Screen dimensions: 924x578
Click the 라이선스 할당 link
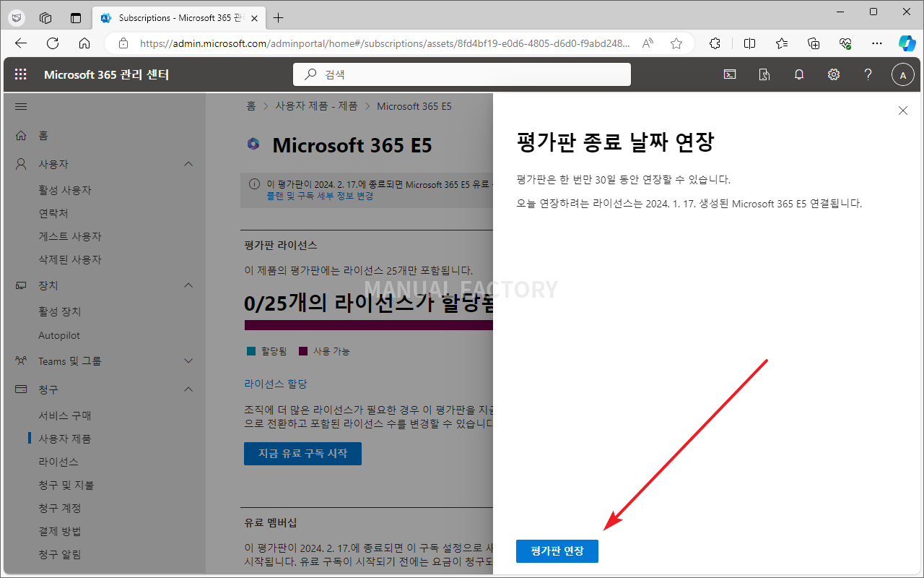(276, 384)
